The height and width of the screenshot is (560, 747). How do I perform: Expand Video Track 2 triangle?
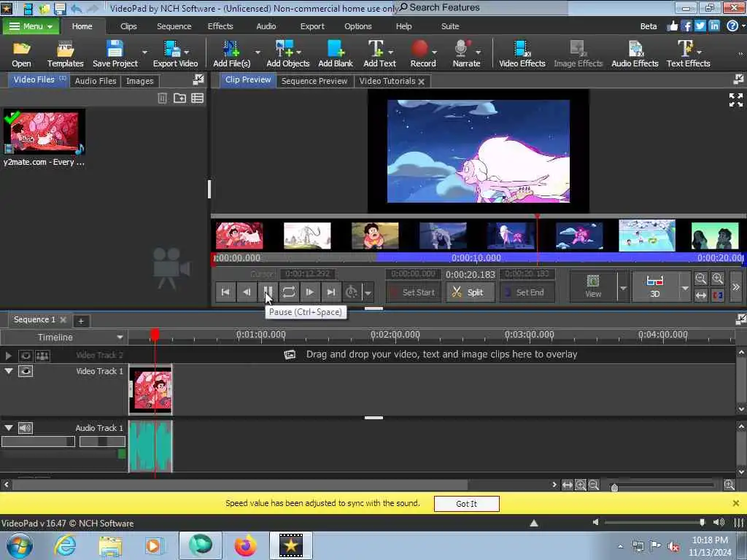pos(8,355)
